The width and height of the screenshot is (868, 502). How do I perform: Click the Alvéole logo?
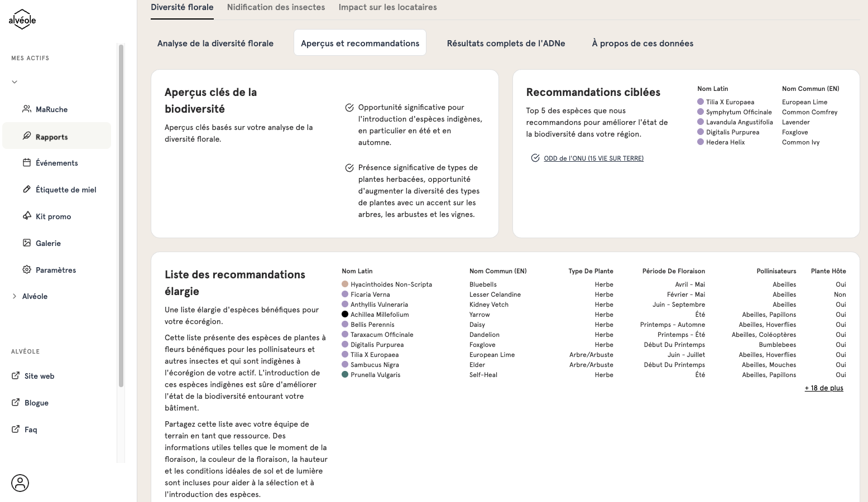click(22, 20)
